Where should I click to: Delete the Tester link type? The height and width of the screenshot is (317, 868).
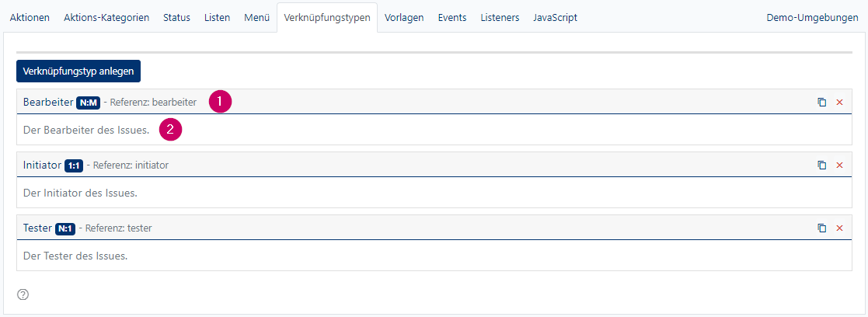coord(839,228)
